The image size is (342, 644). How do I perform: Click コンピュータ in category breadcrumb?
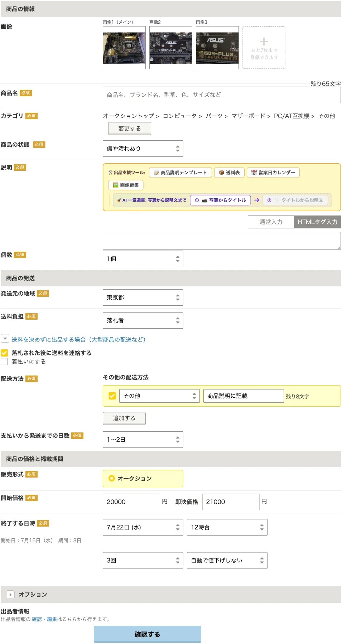coord(180,116)
